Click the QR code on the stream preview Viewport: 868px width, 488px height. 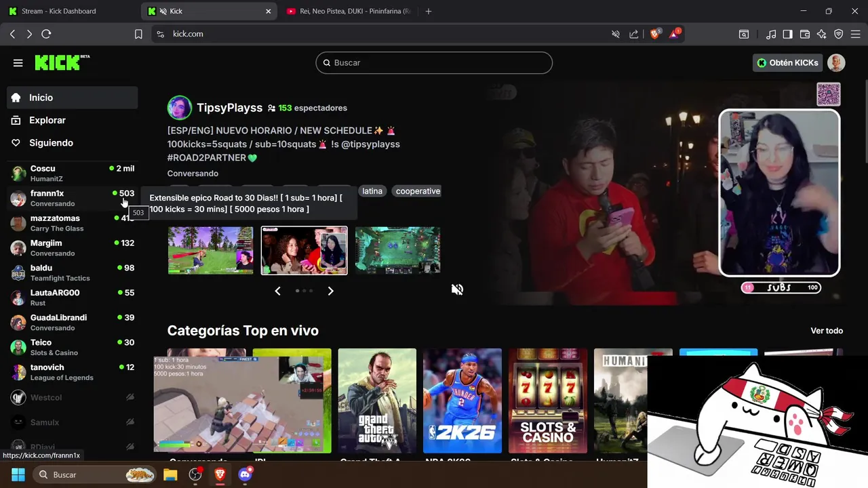click(x=829, y=94)
